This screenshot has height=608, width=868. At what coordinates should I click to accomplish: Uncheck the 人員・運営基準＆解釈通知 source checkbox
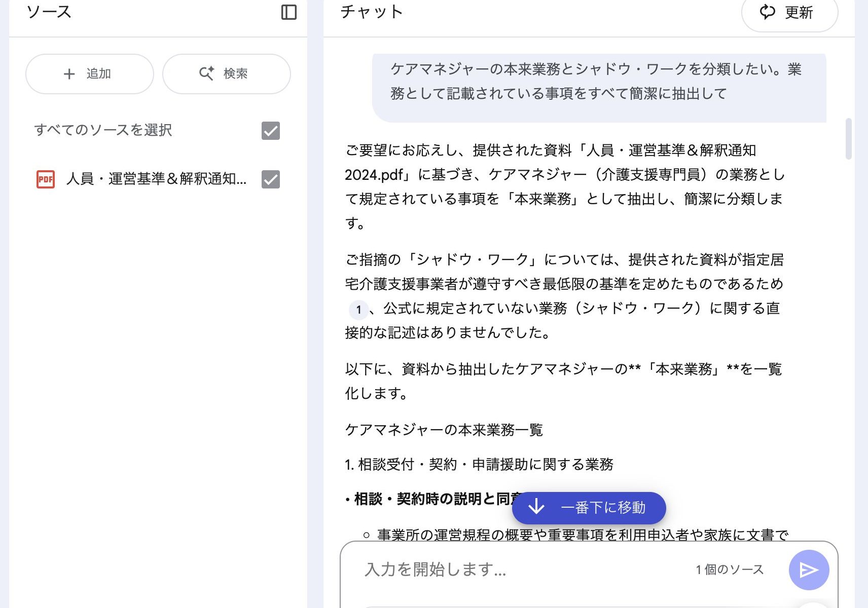270,179
